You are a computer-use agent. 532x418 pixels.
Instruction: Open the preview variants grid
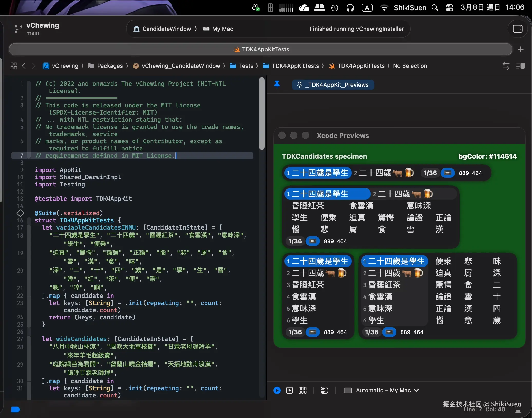(x=302, y=390)
